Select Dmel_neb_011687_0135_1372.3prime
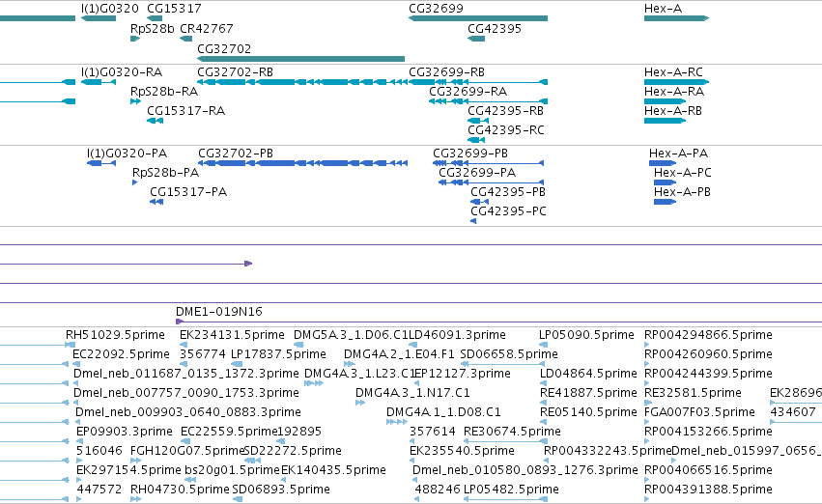The height and width of the screenshot is (504, 822). 186,374
